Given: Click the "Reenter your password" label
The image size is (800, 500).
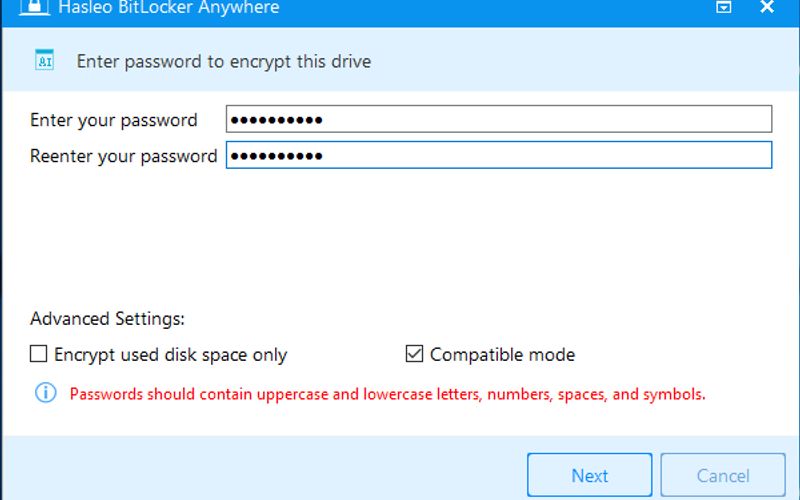Looking at the screenshot, I should [x=123, y=156].
